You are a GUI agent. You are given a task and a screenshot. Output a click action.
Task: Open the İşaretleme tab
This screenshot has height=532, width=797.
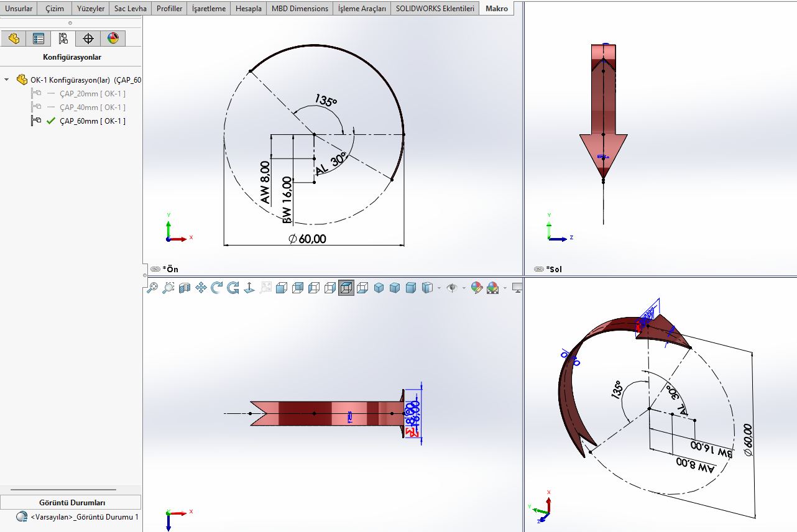pos(209,9)
